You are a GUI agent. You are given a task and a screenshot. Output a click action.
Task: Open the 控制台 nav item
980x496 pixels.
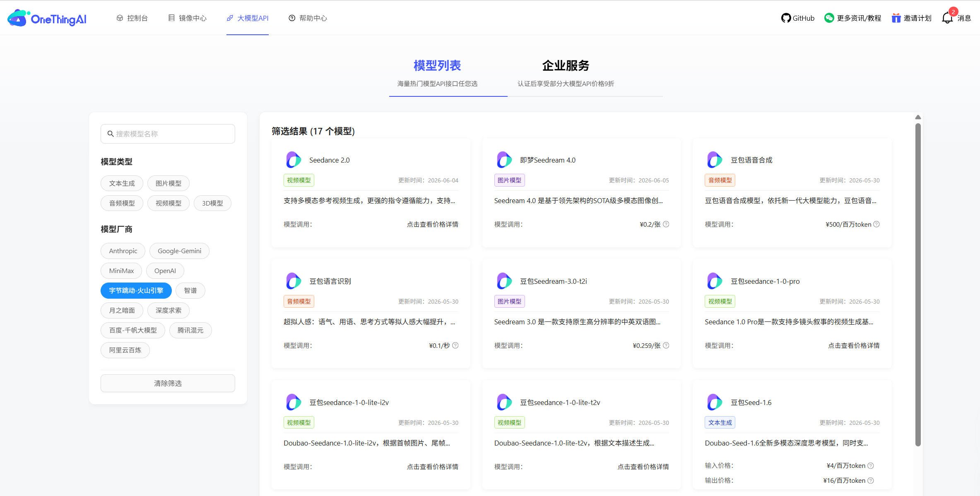coord(132,18)
